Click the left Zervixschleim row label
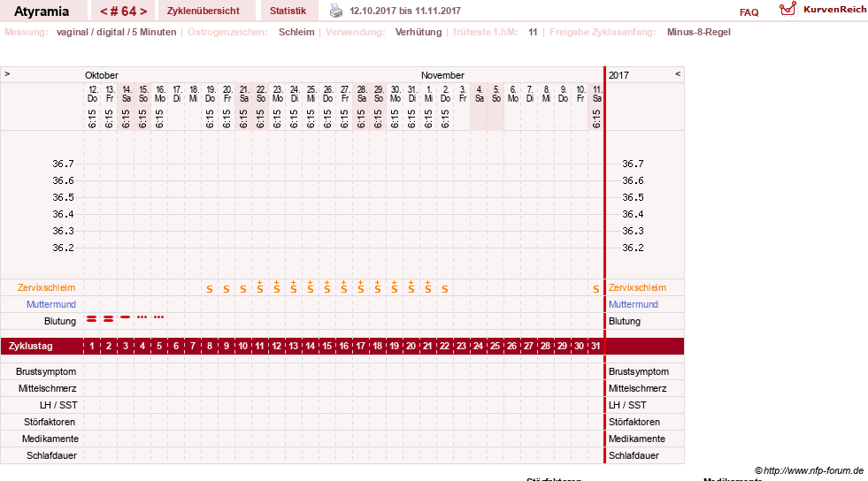The image size is (868, 481). 47,287
